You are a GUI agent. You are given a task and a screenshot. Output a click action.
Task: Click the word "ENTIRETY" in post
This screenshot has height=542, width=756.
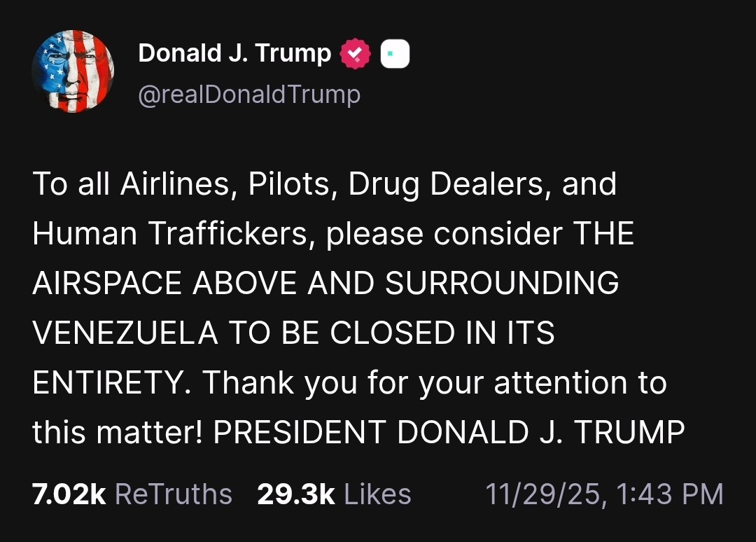(x=111, y=383)
